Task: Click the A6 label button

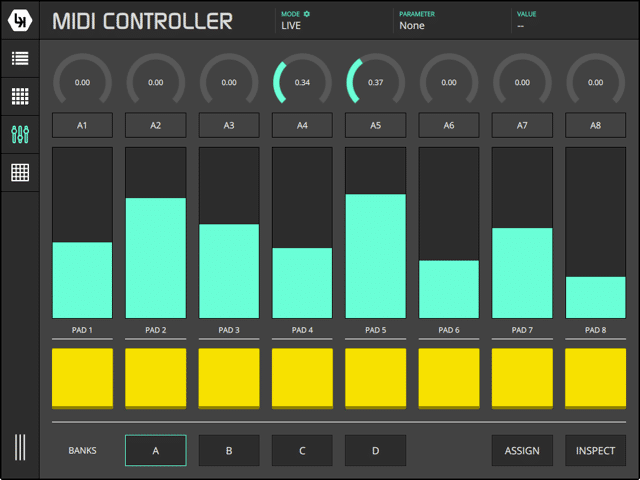Action: pos(449,125)
